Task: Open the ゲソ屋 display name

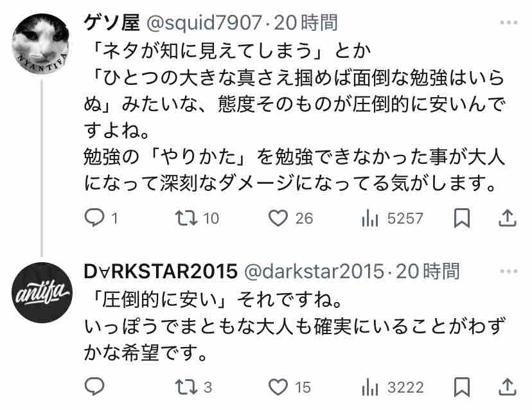Action: coord(112,23)
